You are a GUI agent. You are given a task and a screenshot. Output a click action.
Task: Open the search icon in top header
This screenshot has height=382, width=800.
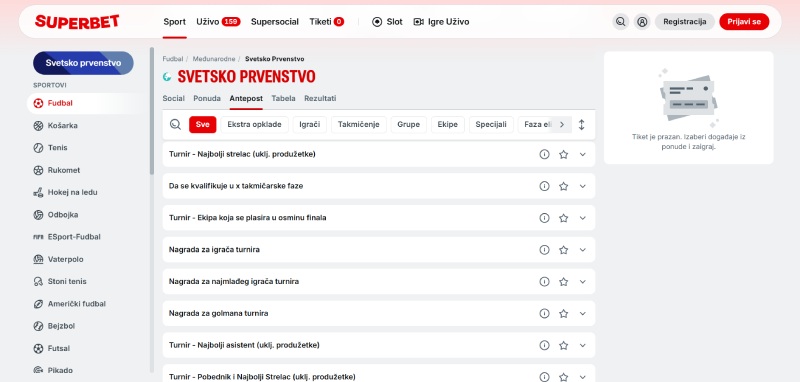pos(620,22)
